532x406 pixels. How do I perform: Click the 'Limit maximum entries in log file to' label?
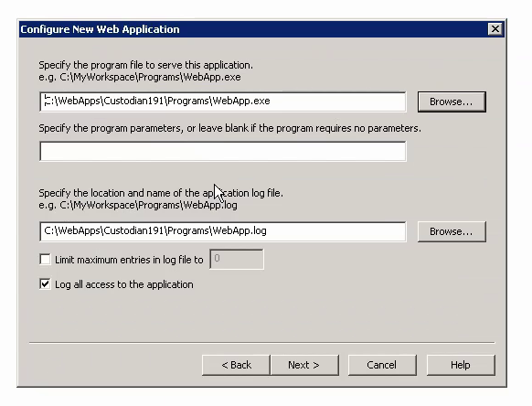click(x=129, y=260)
